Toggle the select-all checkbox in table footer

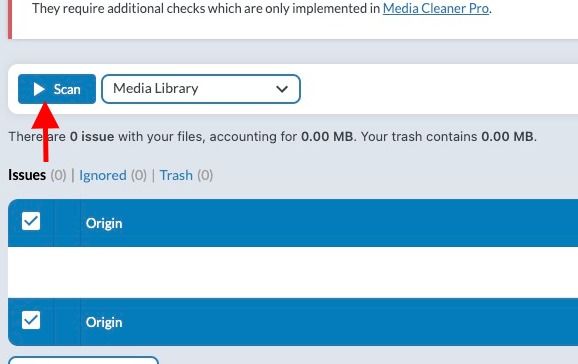point(31,320)
